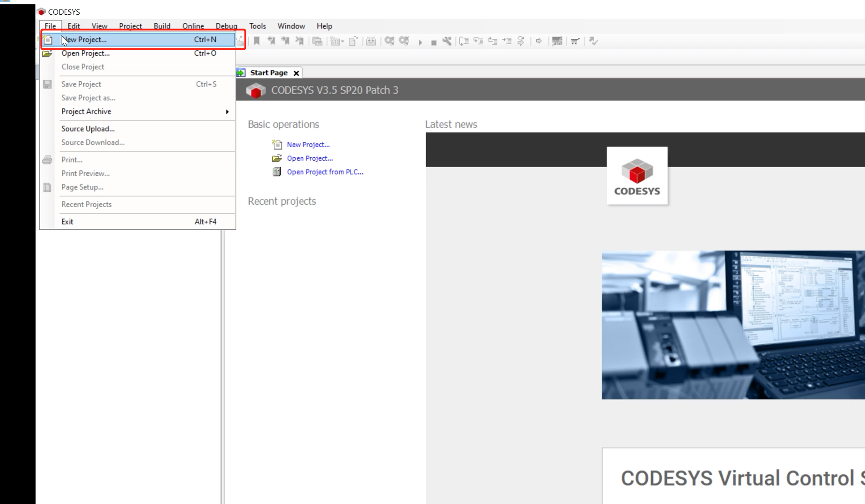Image resolution: width=865 pixels, height=504 pixels.
Task: Open the Add Object dropdown arrow
Action: 343,41
